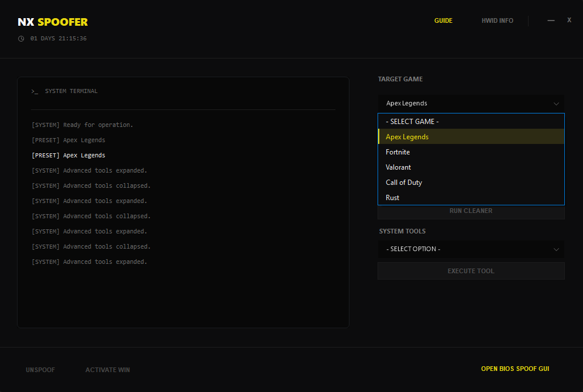The height and width of the screenshot is (392, 583).
Task: Click the RUN CLEANER button
Action: coord(471,211)
